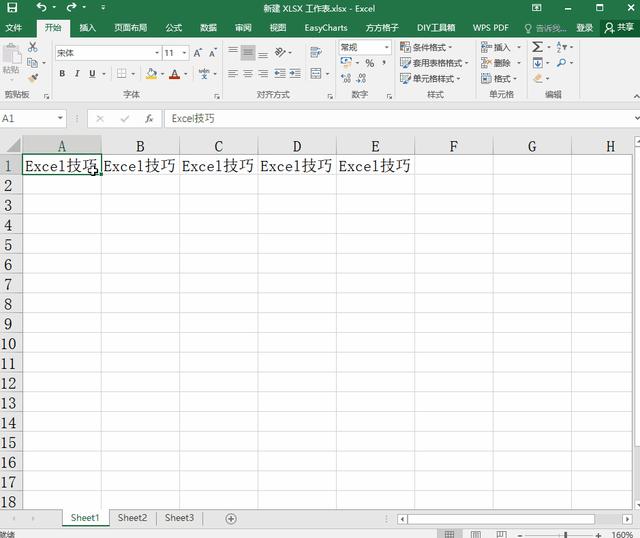
Task: Click the increase font size icon
Action: pos(198,53)
